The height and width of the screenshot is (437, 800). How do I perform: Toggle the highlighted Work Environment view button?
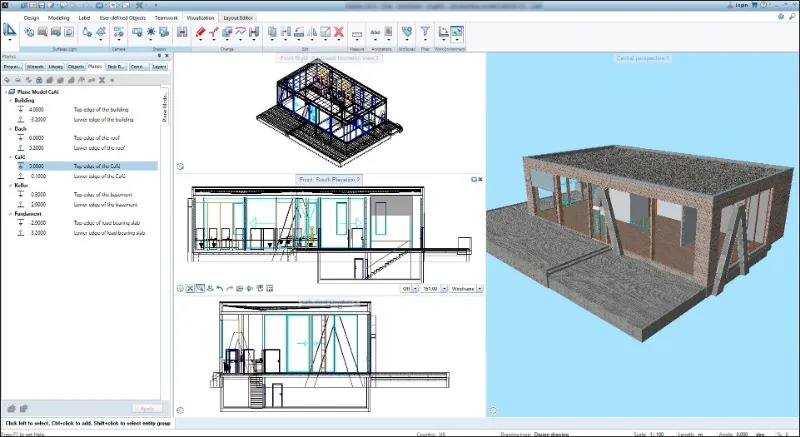point(457,32)
